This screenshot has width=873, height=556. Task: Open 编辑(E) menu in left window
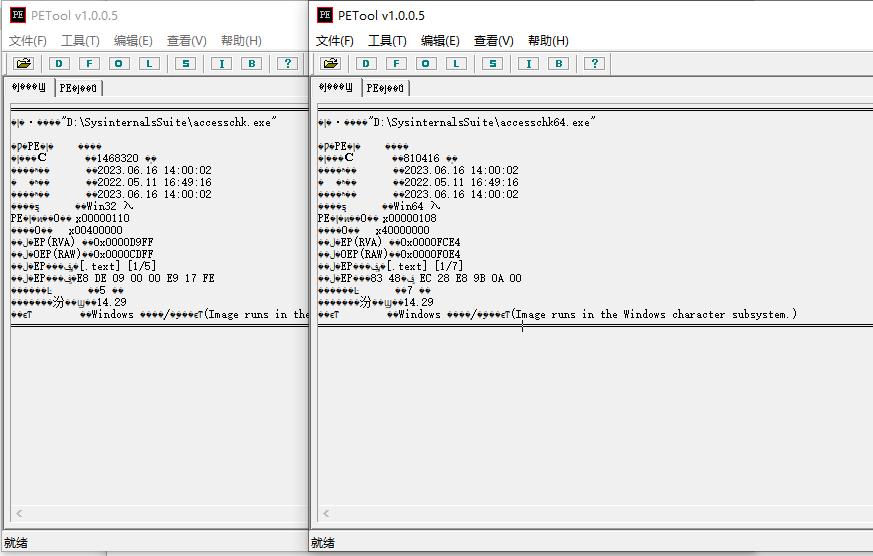pyautogui.click(x=133, y=41)
